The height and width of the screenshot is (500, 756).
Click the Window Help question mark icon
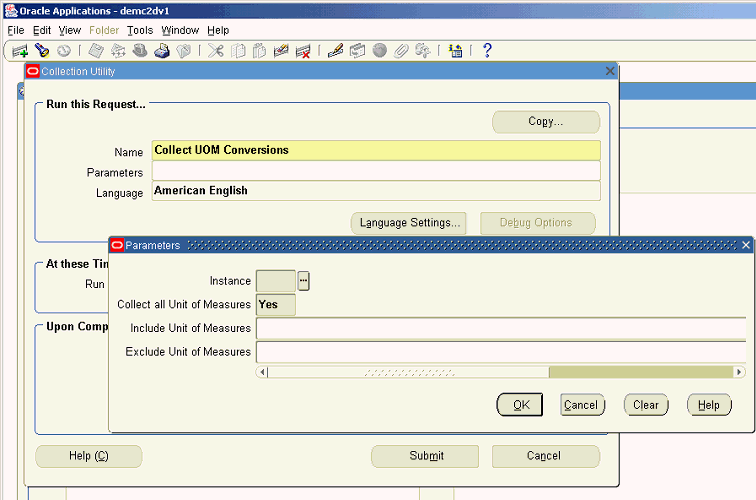[x=487, y=50]
